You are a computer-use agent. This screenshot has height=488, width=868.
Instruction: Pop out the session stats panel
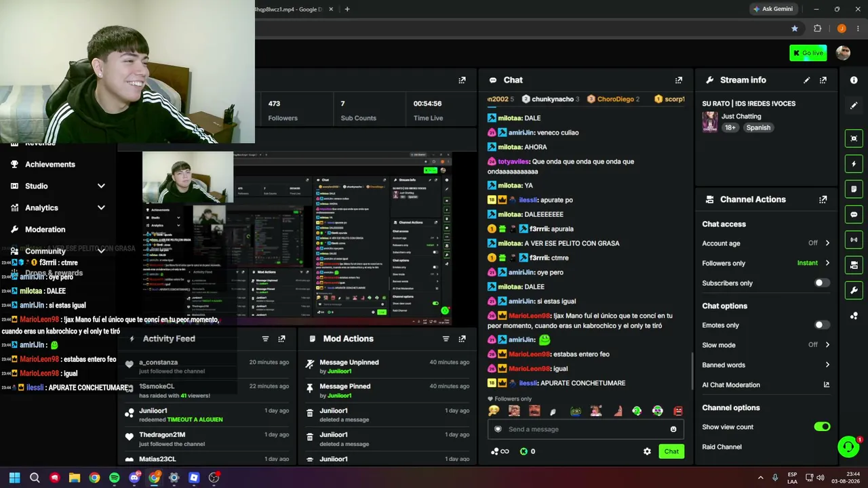tap(462, 80)
